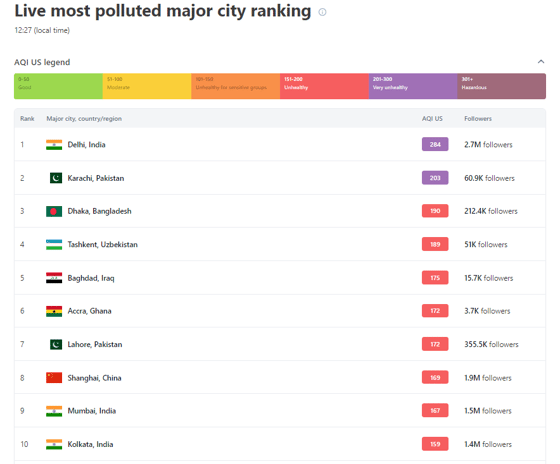
Task: Click the AQI US column header
Action: click(x=432, y=119)
